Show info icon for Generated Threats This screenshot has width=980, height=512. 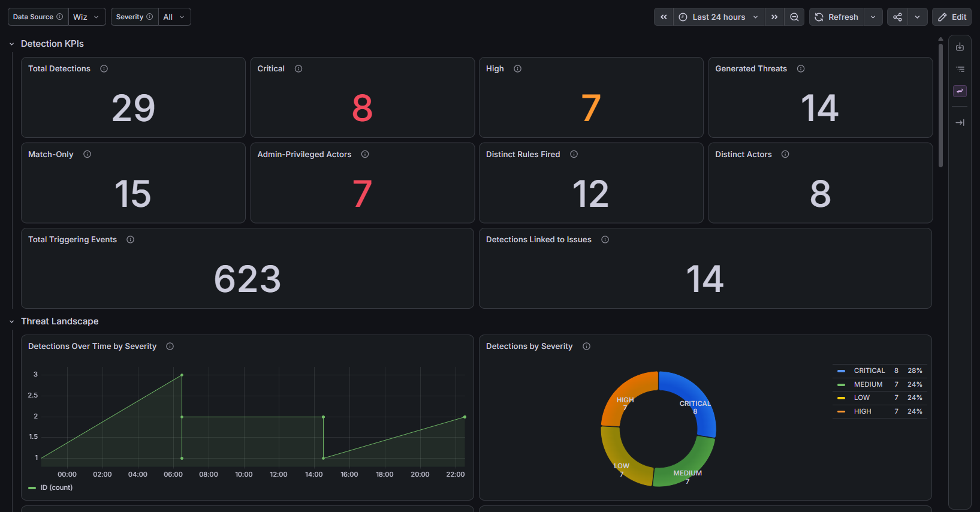coord(801,69)
